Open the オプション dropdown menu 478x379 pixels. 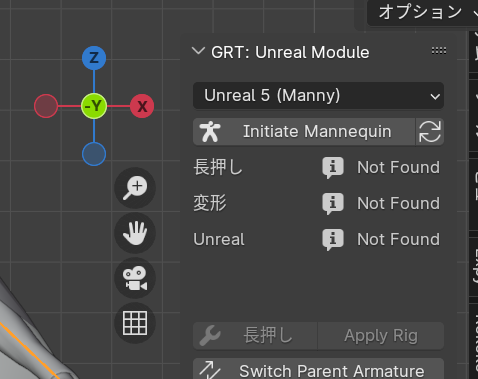(x=423, y=13)
